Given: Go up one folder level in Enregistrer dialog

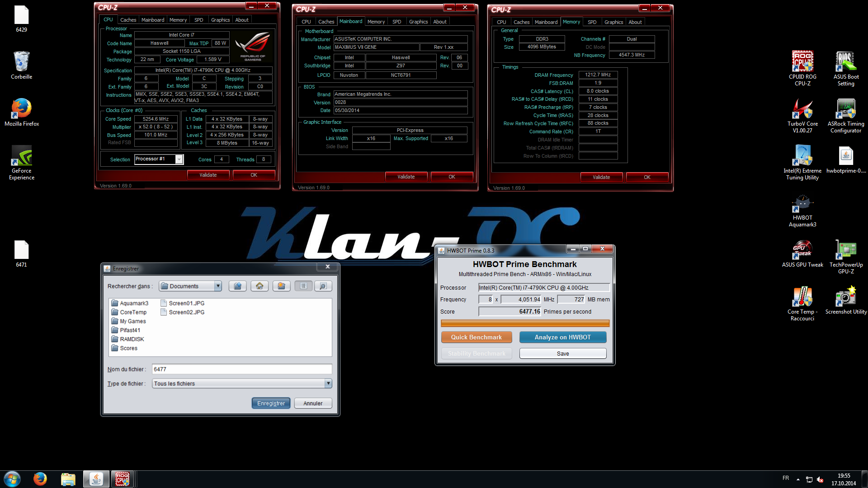Looking at the screenshot, I should point(237,286).
